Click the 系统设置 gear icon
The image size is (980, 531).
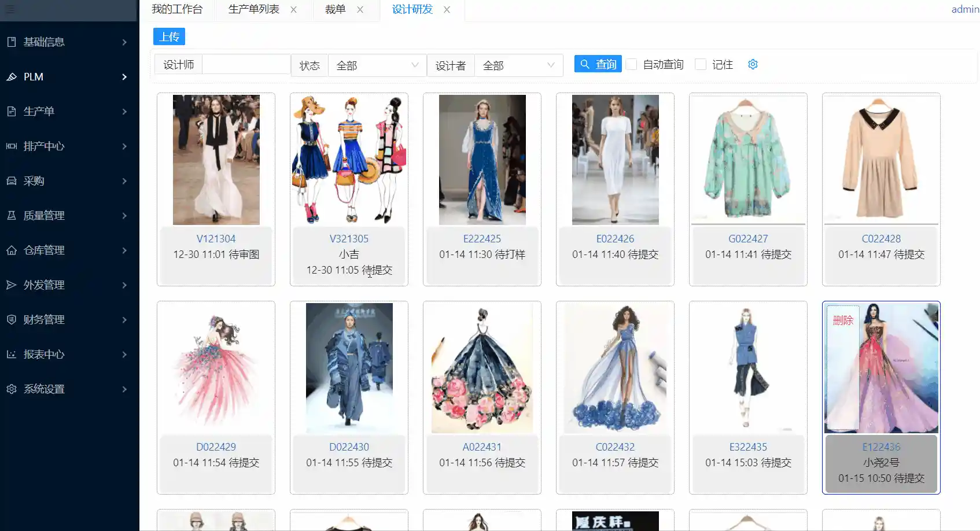pyautogui.click(x=11, y=389)
